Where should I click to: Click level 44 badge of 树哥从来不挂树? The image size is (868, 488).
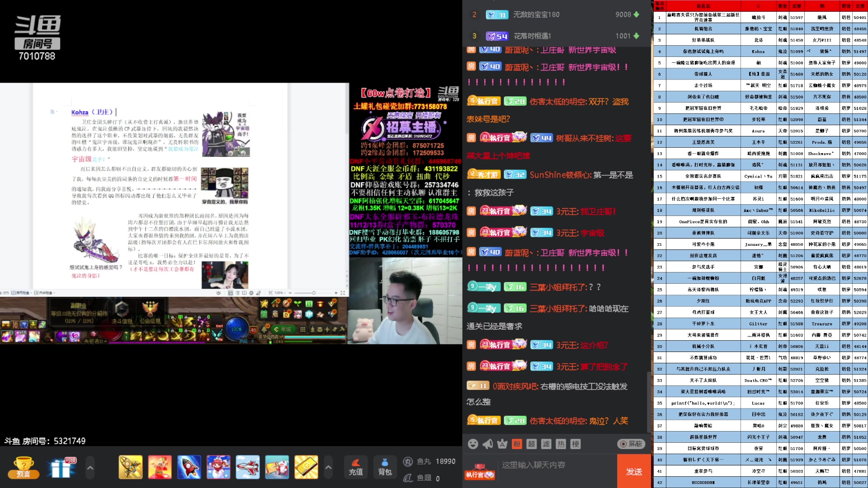pyautogui.click(x=541, y=138)
